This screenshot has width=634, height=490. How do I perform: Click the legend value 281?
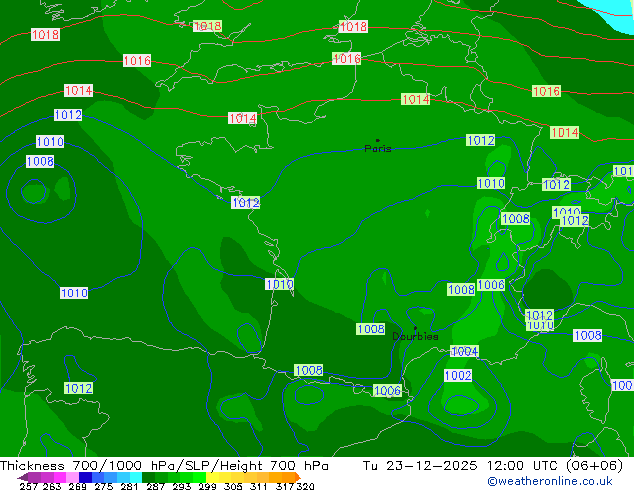point(129,486)
